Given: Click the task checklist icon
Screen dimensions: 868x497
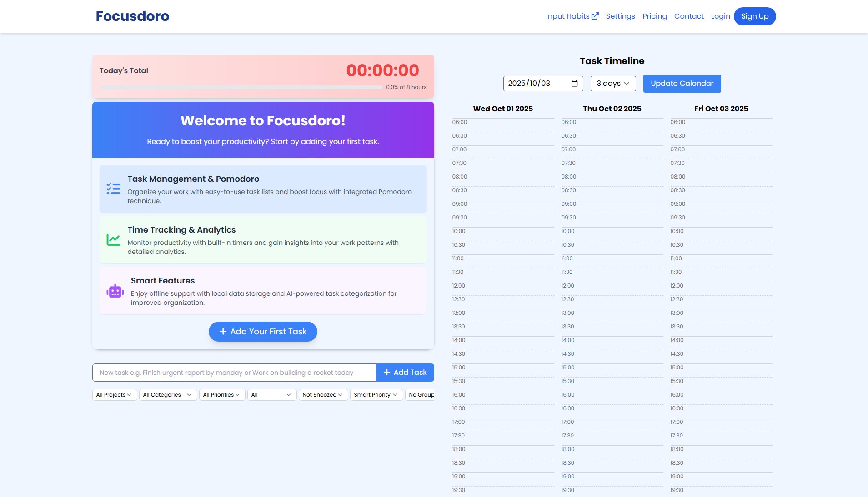Looking at the screenshot, I should point(113,189).
